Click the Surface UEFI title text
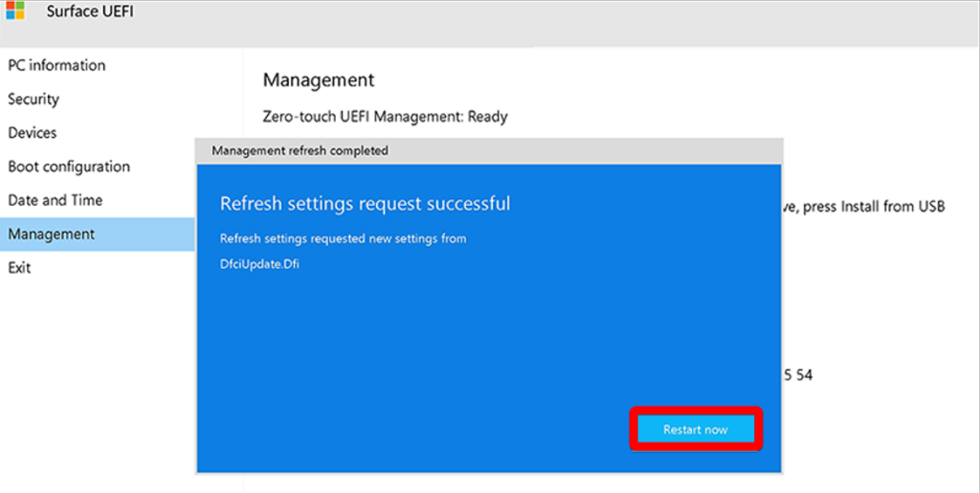The width and height of the screenshot is (980, 493). tap(89, 11)
